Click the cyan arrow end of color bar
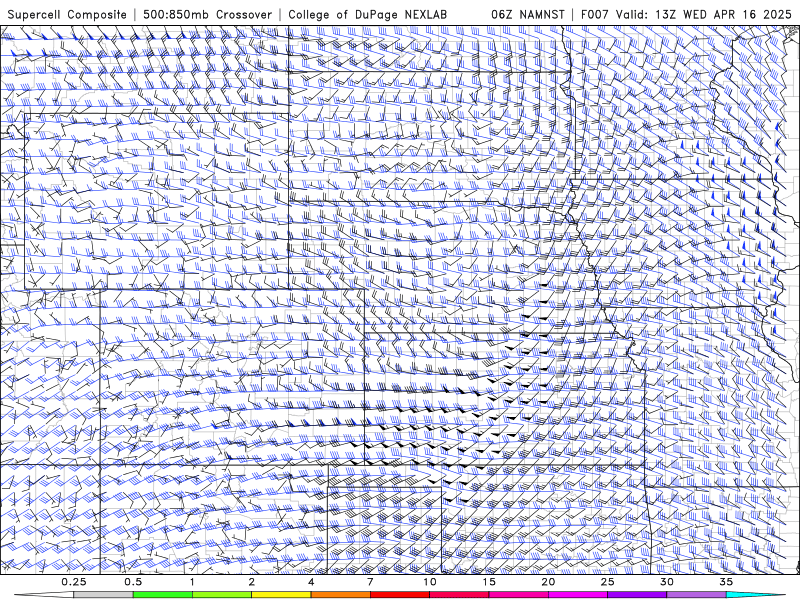800x600 pixels. (x=755, y=595)
